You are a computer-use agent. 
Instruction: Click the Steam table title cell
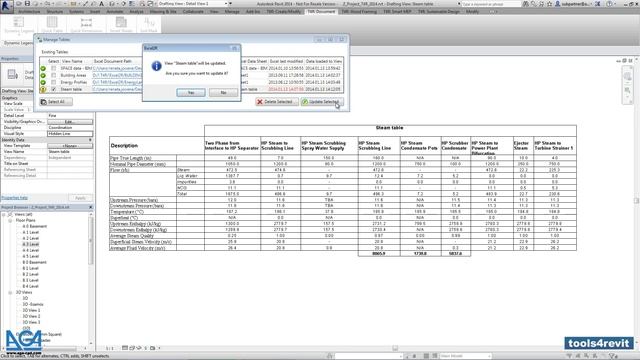click(x=390, y=130)
